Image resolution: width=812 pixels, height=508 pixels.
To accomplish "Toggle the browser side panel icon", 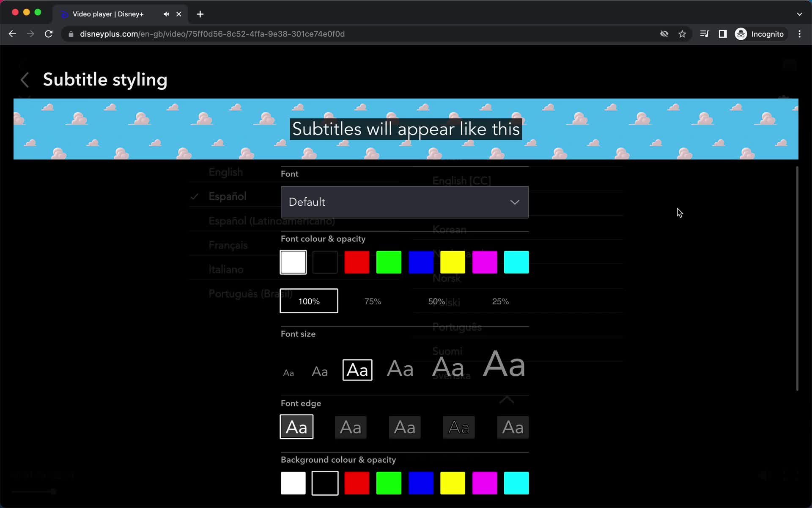I will [x=723, y=34].
